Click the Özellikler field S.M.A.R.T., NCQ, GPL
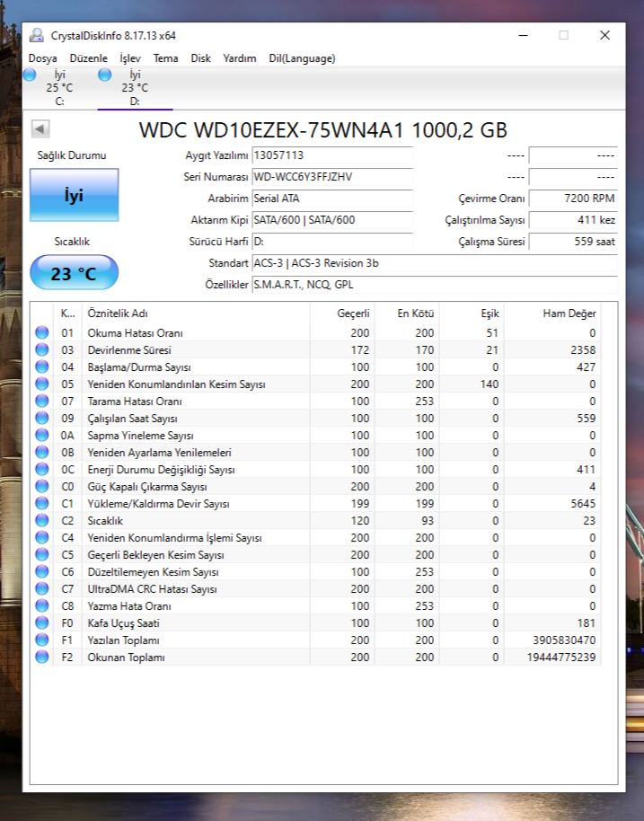 tap(435, 285)
